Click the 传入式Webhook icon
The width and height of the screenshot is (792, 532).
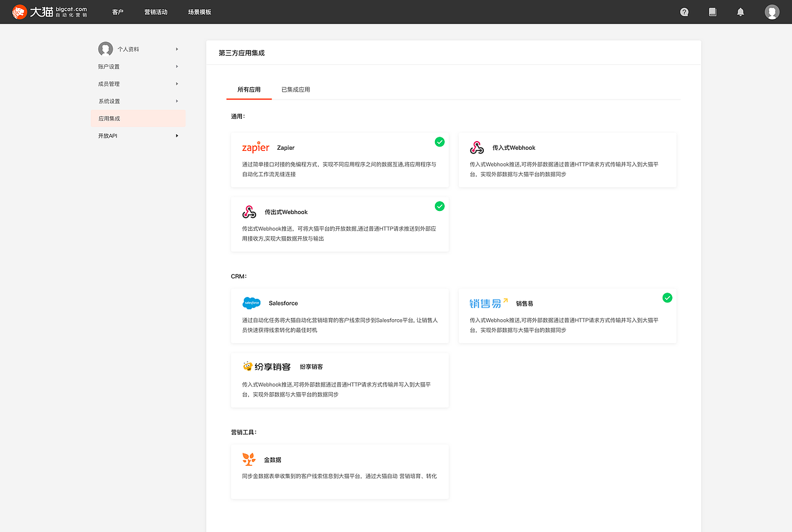[476, 147]
